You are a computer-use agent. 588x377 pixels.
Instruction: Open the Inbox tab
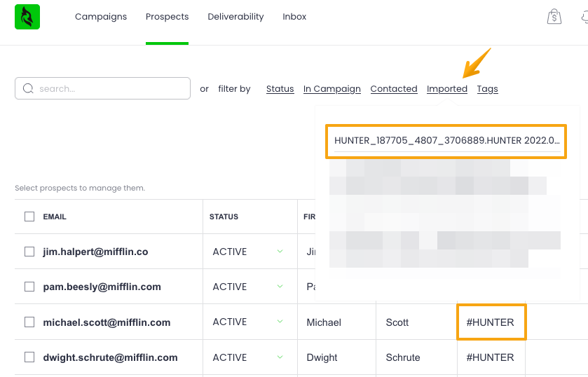click(294, 17)
